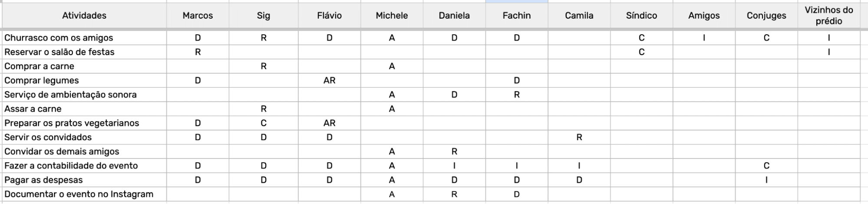Click the Preparar os pratos vegetarianos cell
Image resolution: width=868 pixels, height=204 pixels.
point(72,123)
